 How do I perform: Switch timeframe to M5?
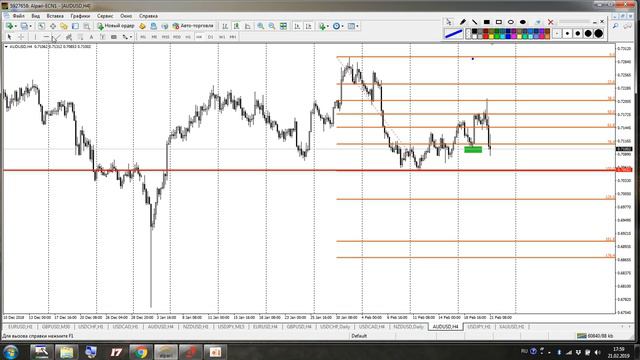154,37
